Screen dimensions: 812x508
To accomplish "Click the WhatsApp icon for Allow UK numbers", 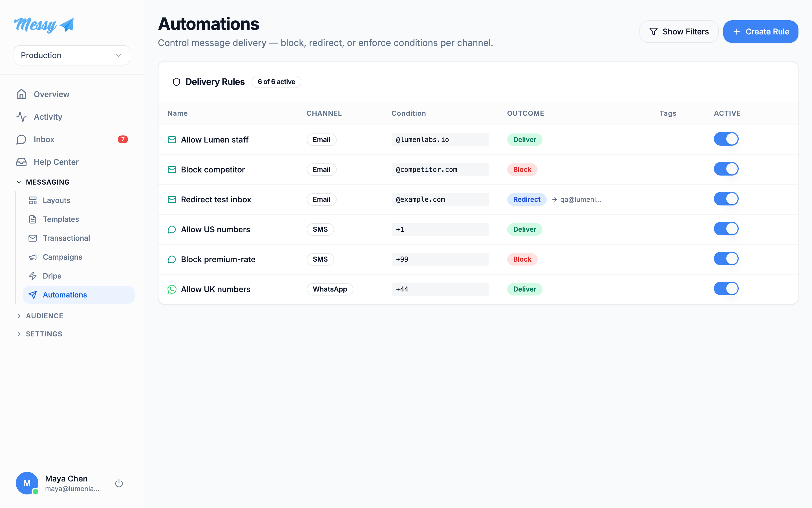I will (172, 289).
